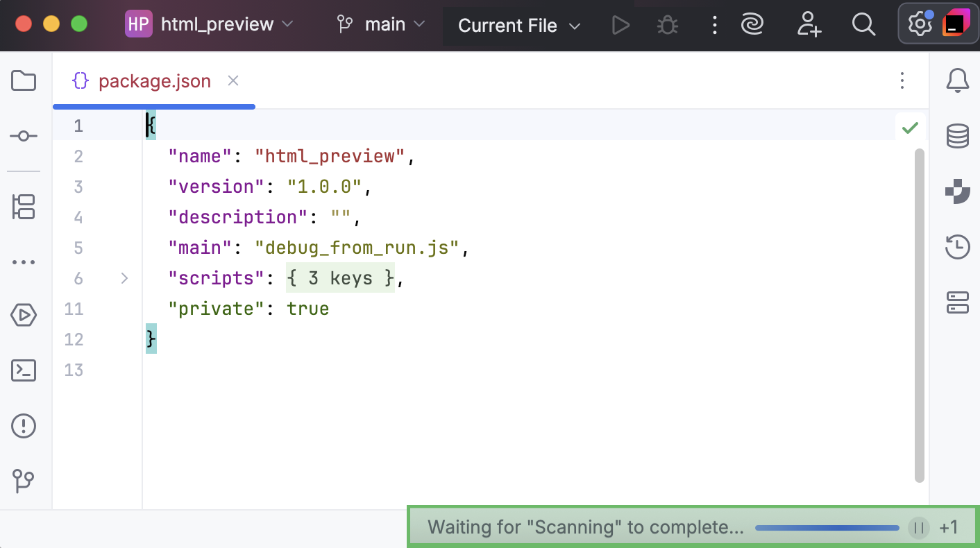Open the Structure tool window

coord(24,207)
